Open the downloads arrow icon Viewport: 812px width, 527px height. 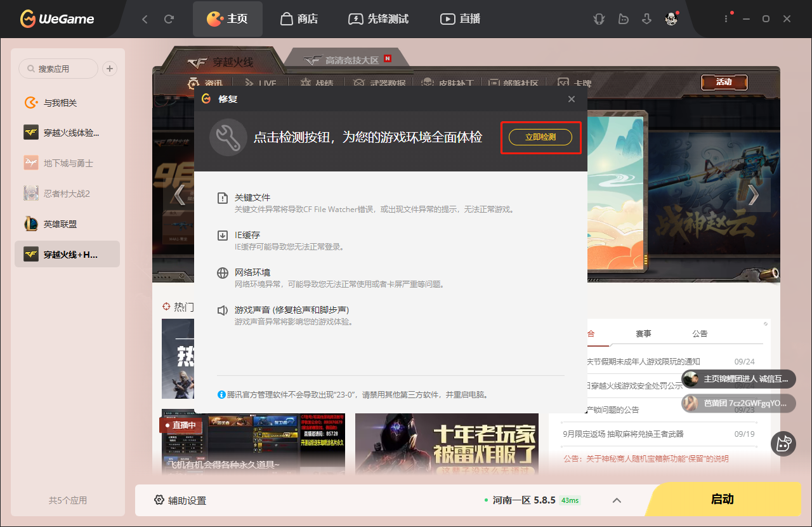tap(646, 19)
